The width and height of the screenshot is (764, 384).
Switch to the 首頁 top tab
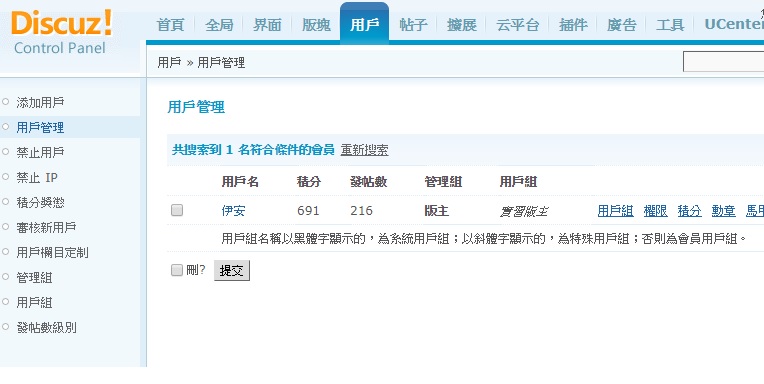[x=171, y=24]
